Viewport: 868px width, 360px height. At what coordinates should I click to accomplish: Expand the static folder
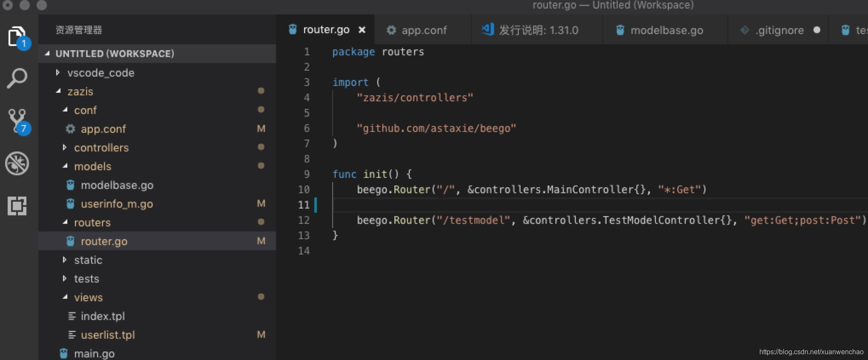[x=64, y=260]
